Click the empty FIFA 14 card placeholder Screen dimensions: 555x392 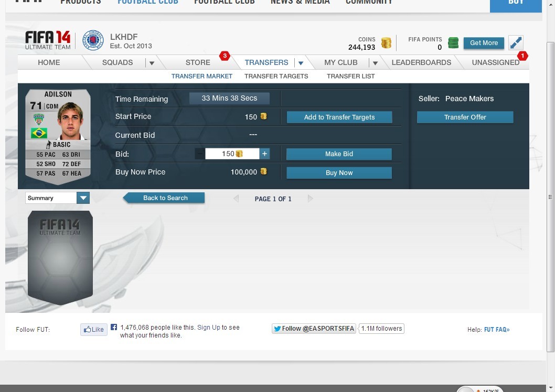click(x=60, y=258)
